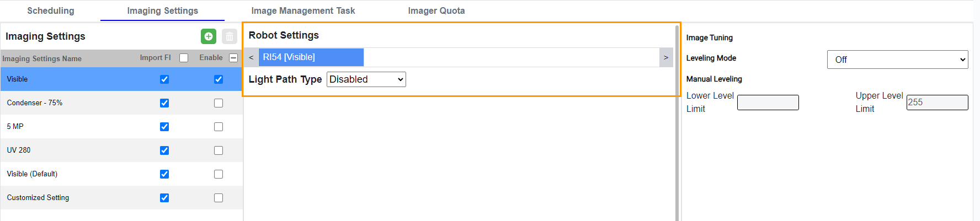Click the Lower Level Limit field

tap(768, 103)
